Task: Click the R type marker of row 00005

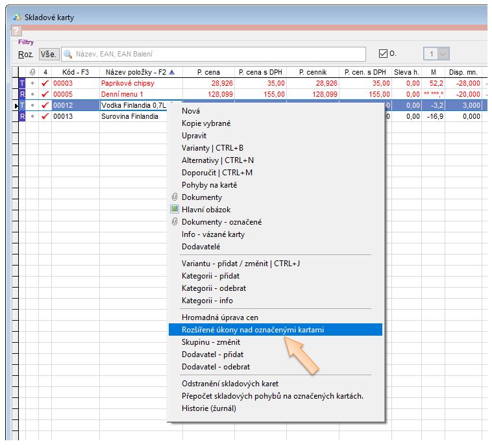Action: click(21, 95)
